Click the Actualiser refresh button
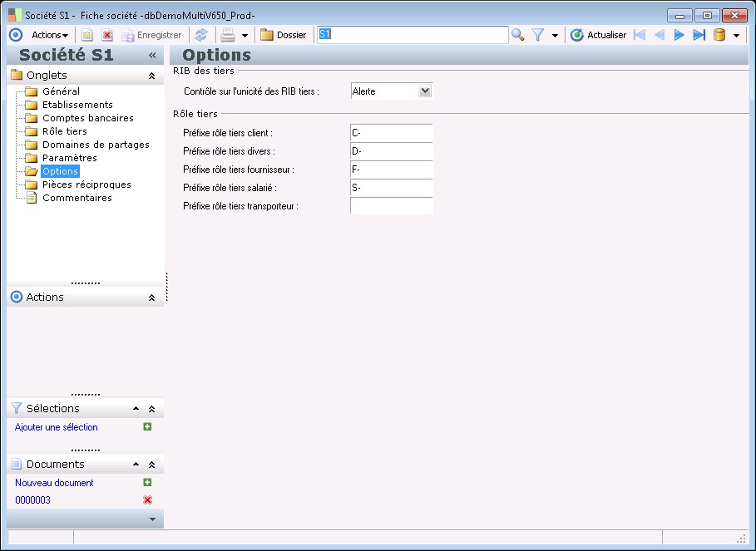756x551 pixels. point(598,35)
